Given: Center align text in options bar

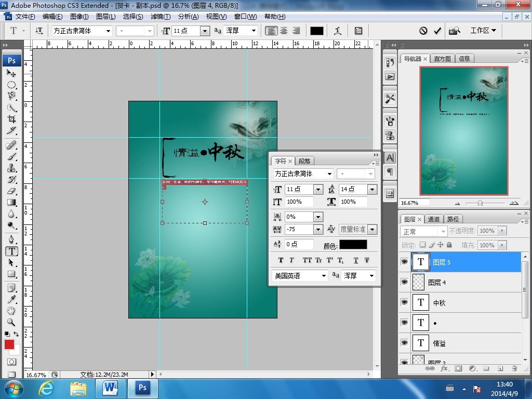Looking at the screenshot, I should coord(284,31).
